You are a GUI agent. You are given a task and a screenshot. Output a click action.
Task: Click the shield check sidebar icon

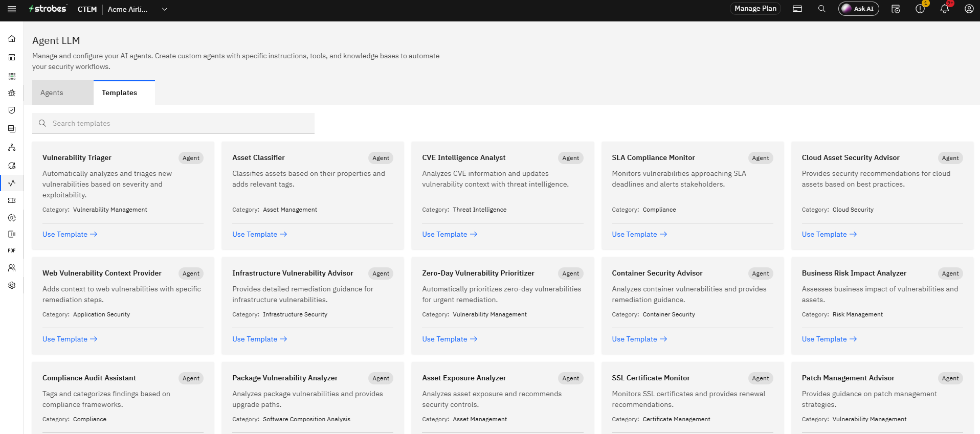click(x=12, y=110)
